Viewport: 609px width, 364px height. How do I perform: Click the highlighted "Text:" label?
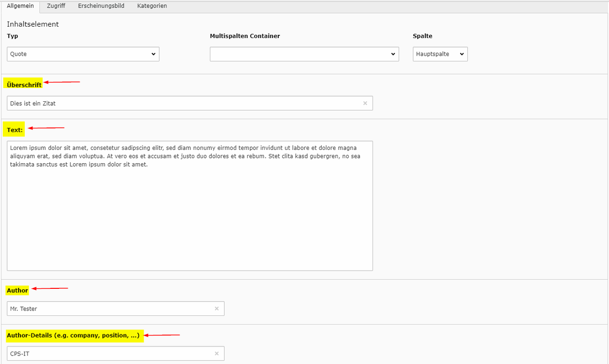(x=15, y=130)
